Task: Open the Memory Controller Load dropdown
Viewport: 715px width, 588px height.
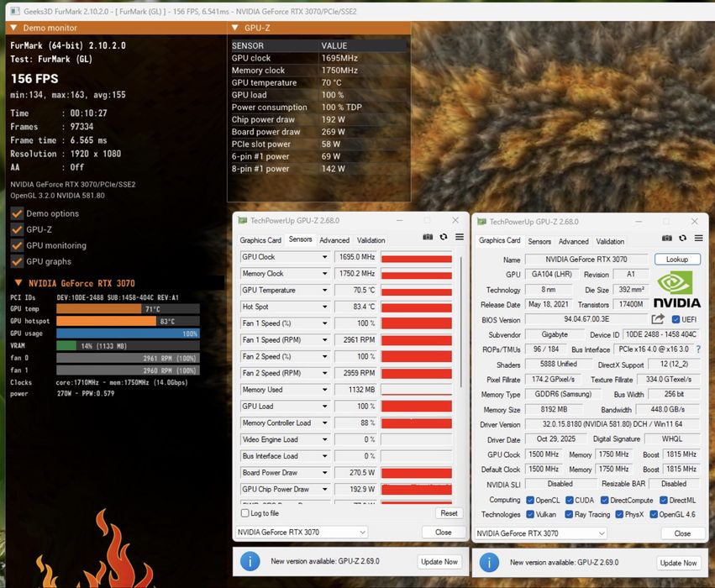Action: pyautogui.click(x=324, y=423)
